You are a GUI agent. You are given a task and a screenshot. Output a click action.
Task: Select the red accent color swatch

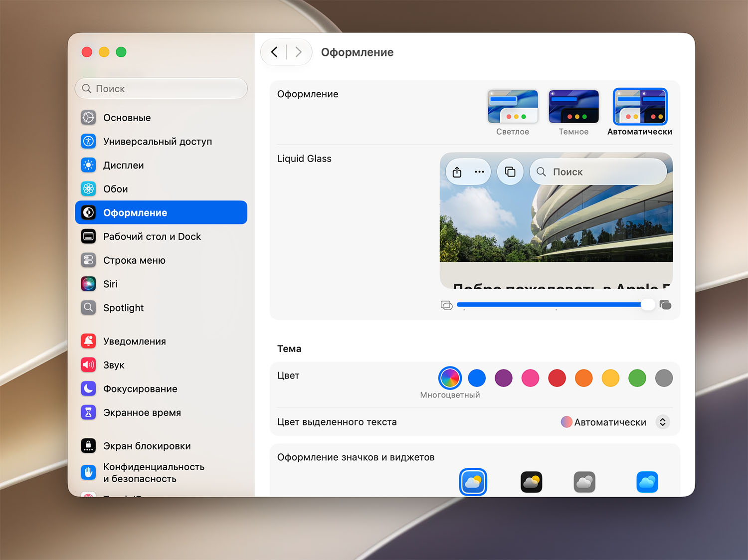tap(557, 378)
